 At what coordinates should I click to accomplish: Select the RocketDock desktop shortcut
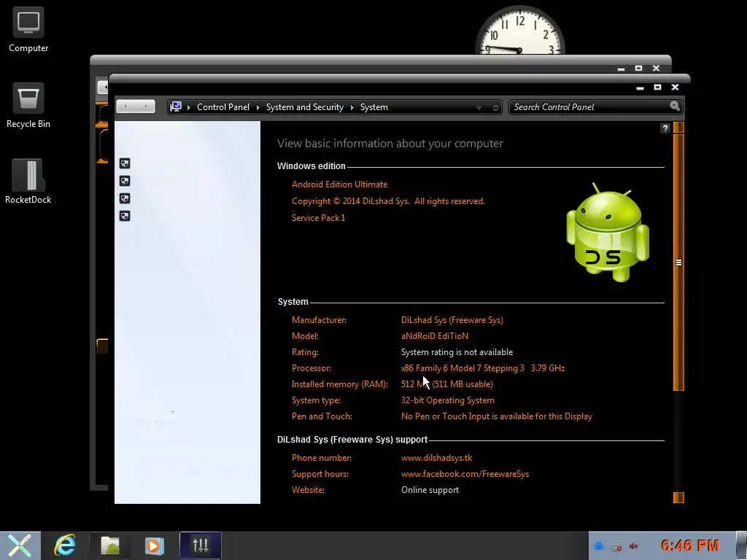click(28, 182)
